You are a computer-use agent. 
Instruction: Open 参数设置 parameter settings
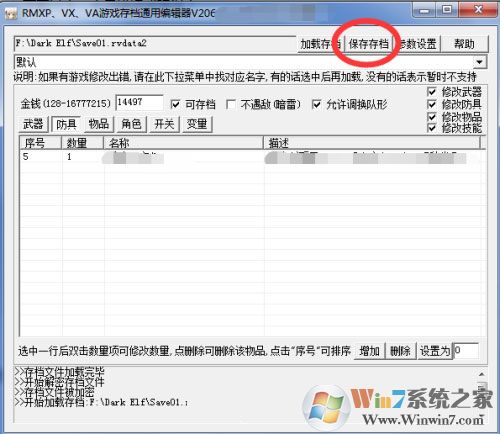pyautogui.click(x=417, y=44)
